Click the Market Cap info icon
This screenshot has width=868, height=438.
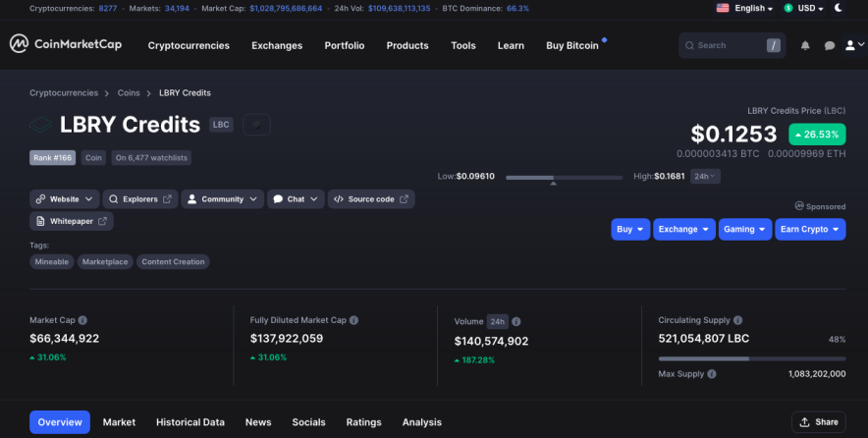pos(82,320)
